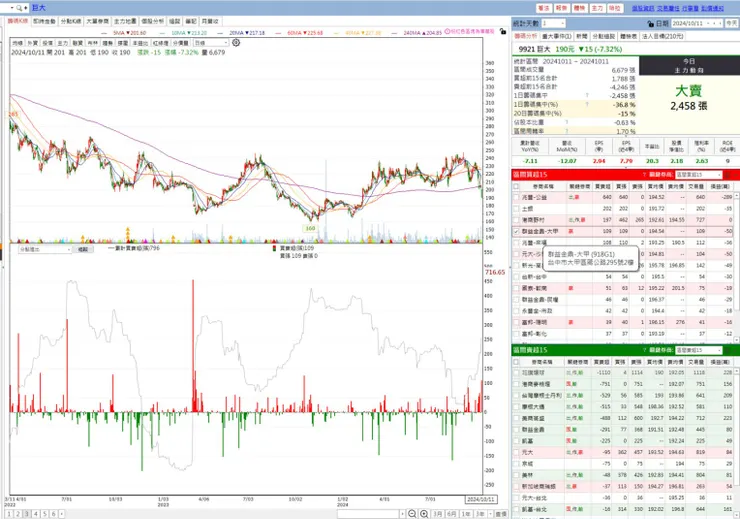Open the dropdown arrow beside the 3年 button
The height and width of the screenshot is (519, 740).
click(490, 514)
